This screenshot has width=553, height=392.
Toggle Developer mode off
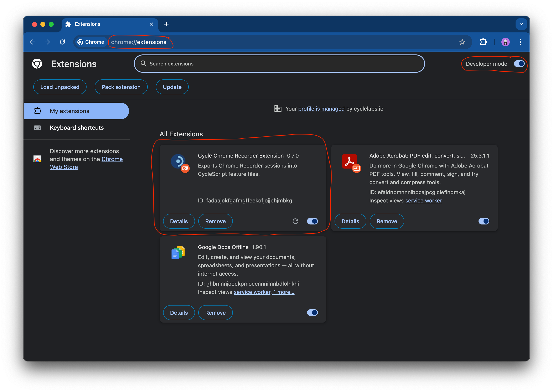click(x=519, y=64)
